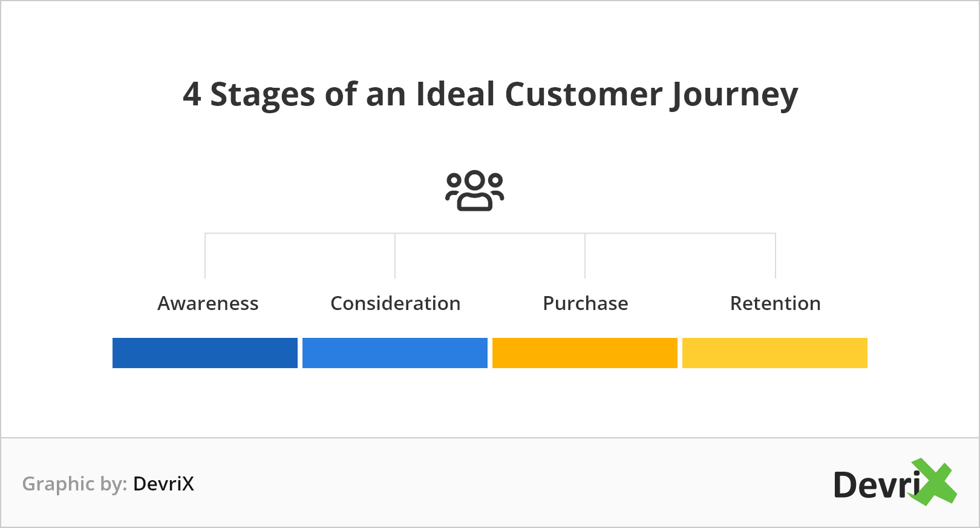980x528 pixels.
Task: Click the group of people icon
Action: coord(475,191)
